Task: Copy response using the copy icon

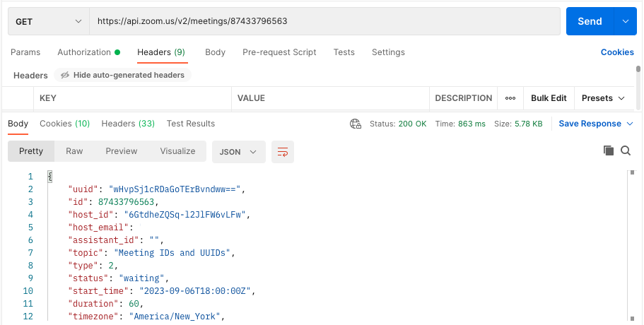Action: [x=608, y=150]
